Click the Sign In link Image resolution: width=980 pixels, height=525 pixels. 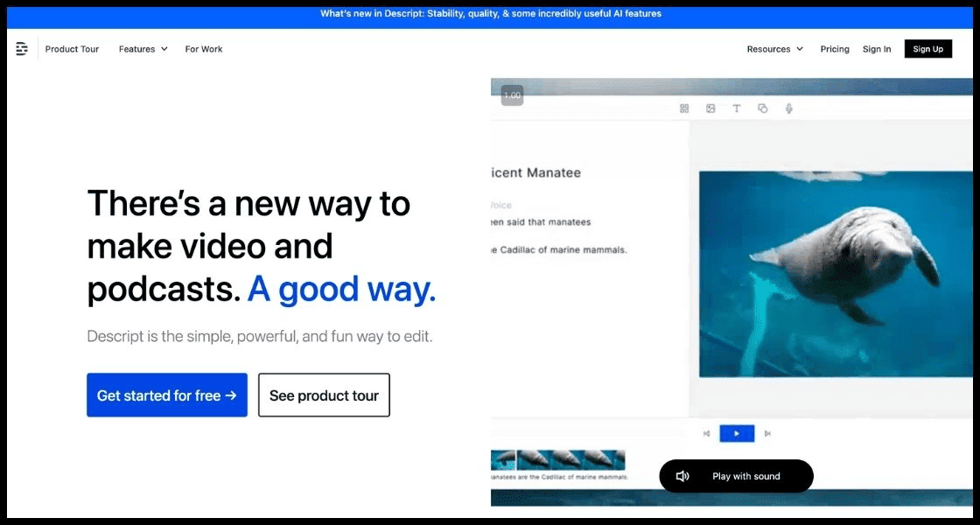tap(877, 49)
